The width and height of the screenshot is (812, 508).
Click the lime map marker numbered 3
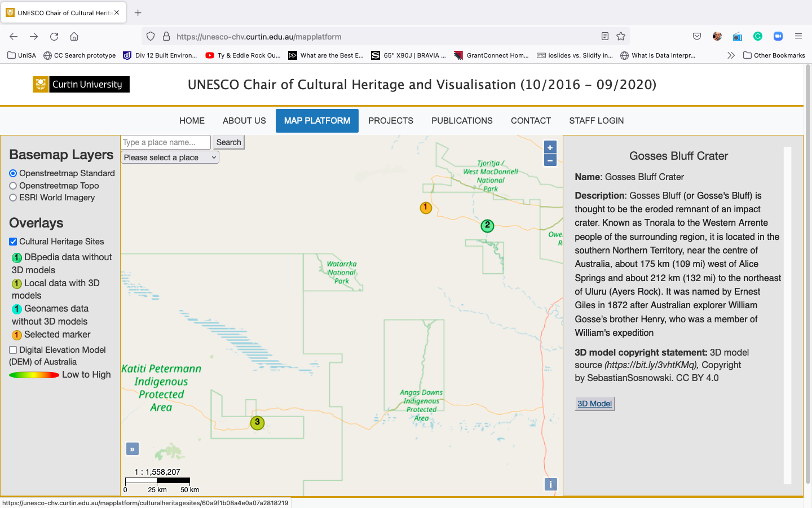coord(257,423)
